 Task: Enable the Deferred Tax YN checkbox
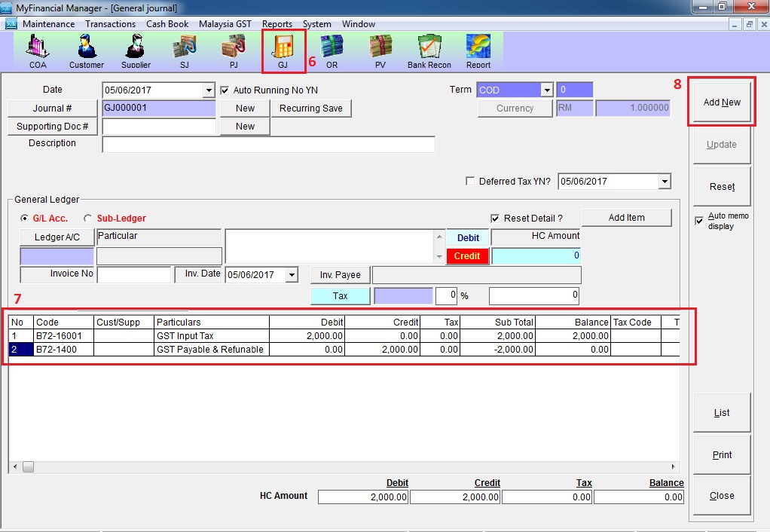(x=471, y=182)
